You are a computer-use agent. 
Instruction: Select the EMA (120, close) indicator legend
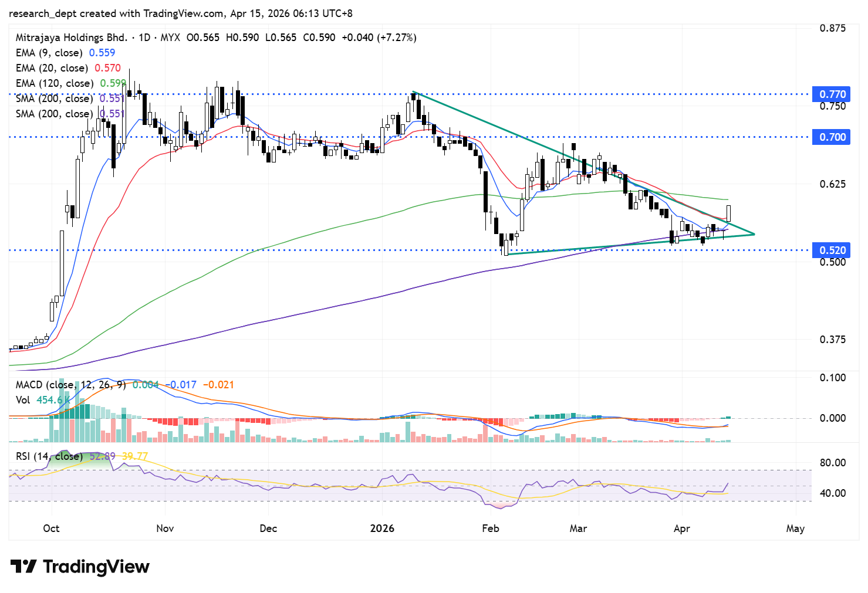[54, 83]
